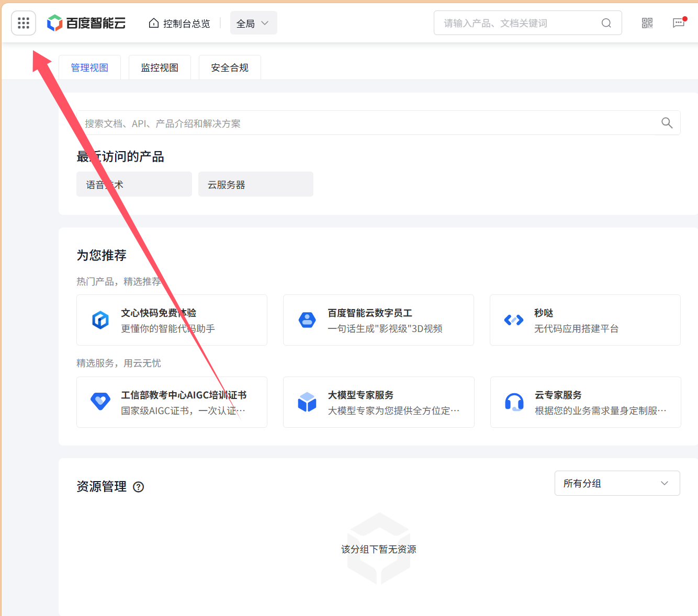The height and width of the screenshot is (616, 698).
Task: Focus the header product keyword search field
Action: (528, 23)
